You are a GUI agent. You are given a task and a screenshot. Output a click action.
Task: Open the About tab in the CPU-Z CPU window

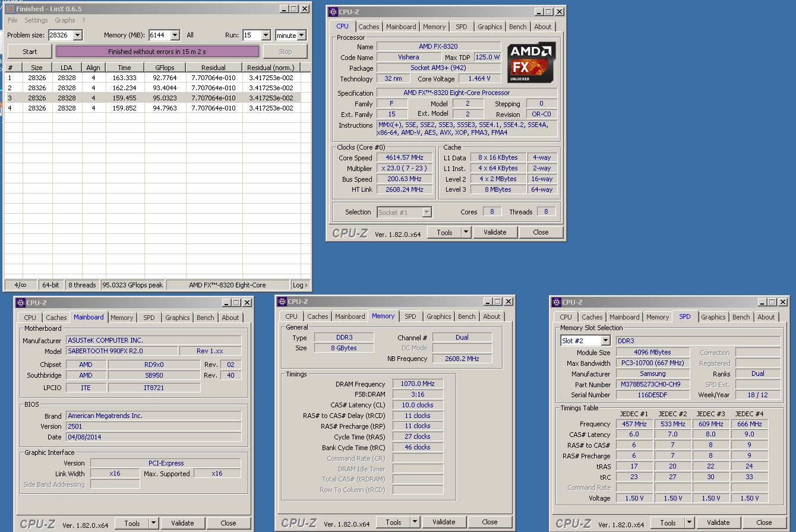coord(543,27)
